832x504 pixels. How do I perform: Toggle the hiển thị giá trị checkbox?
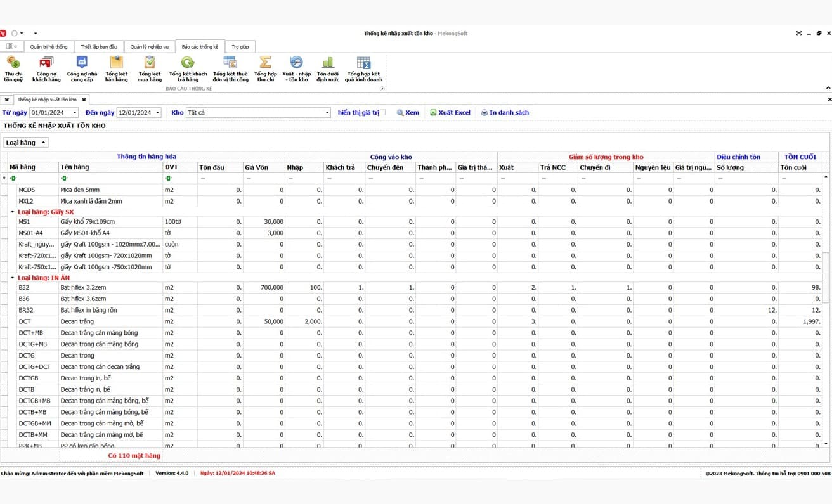point(382,112)
